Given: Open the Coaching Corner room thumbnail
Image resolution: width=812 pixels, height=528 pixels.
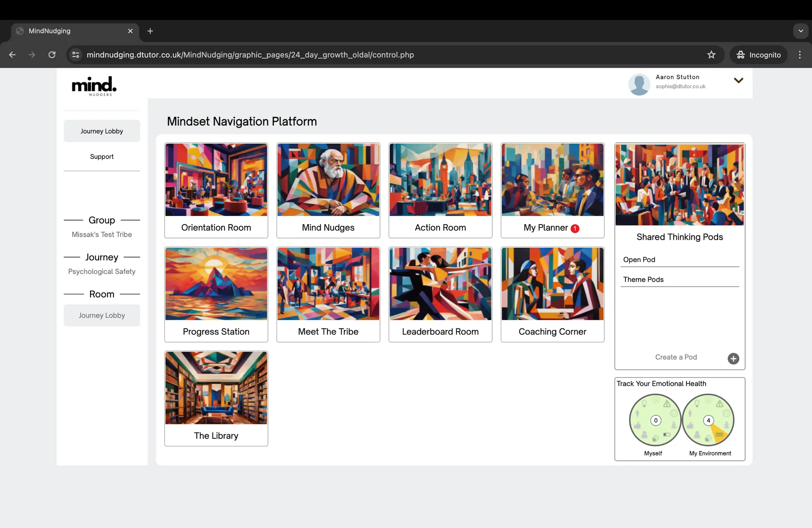Looking at the screenshot, I should coord(552,284).
